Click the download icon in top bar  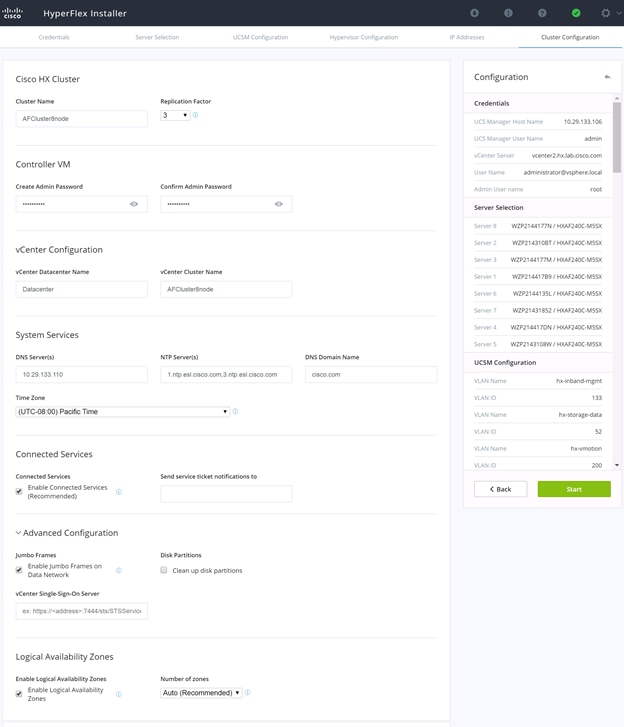[474, 13]
